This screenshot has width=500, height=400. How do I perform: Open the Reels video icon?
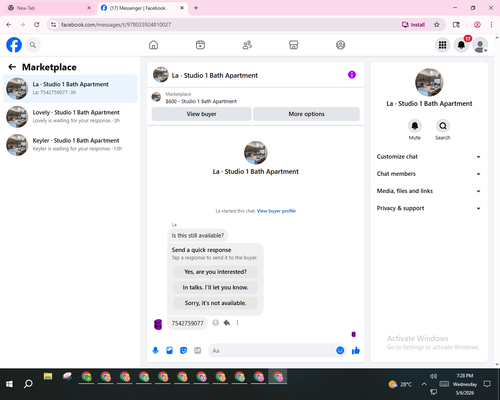[200, 45]
